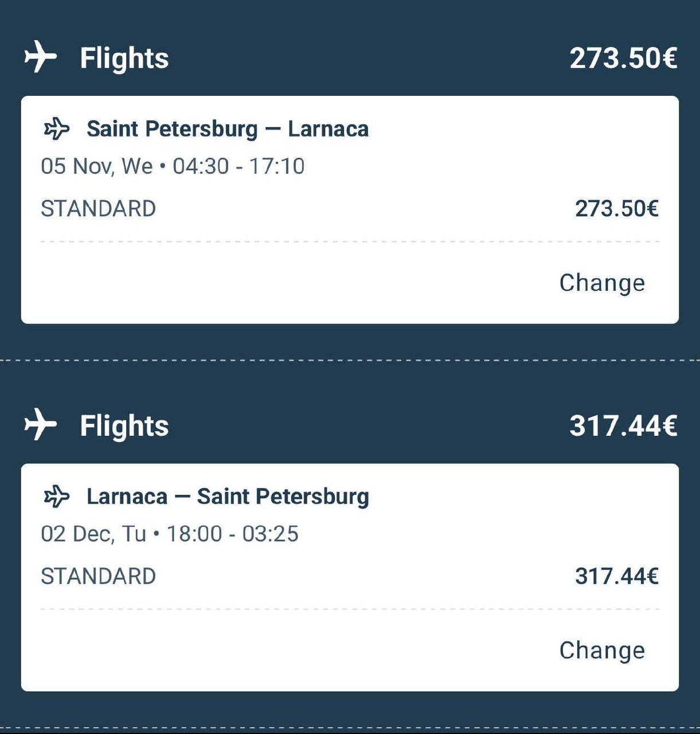Click the STANDARD fare label on the return flight
The image size is (700, 734).
pos(98,576)
